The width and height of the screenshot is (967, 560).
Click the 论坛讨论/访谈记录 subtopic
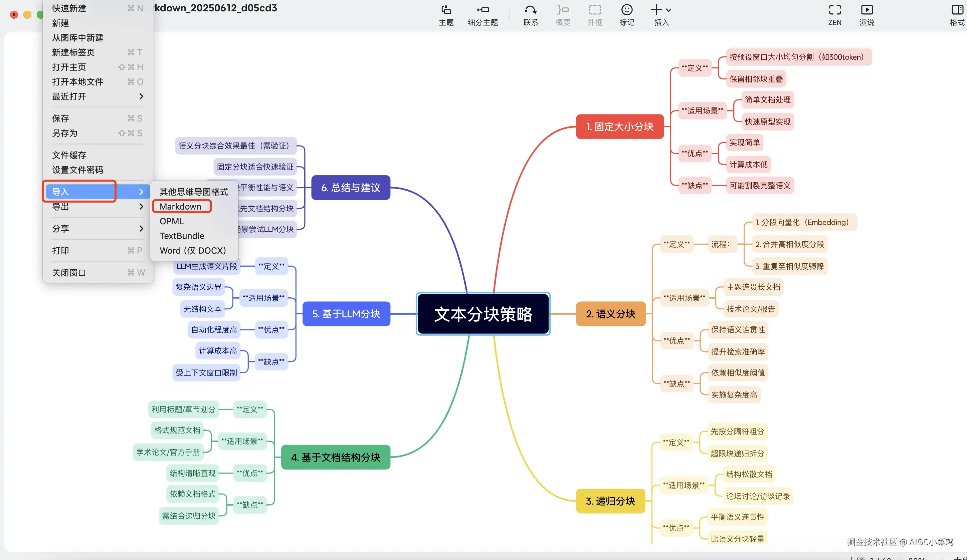pos(758,496)
